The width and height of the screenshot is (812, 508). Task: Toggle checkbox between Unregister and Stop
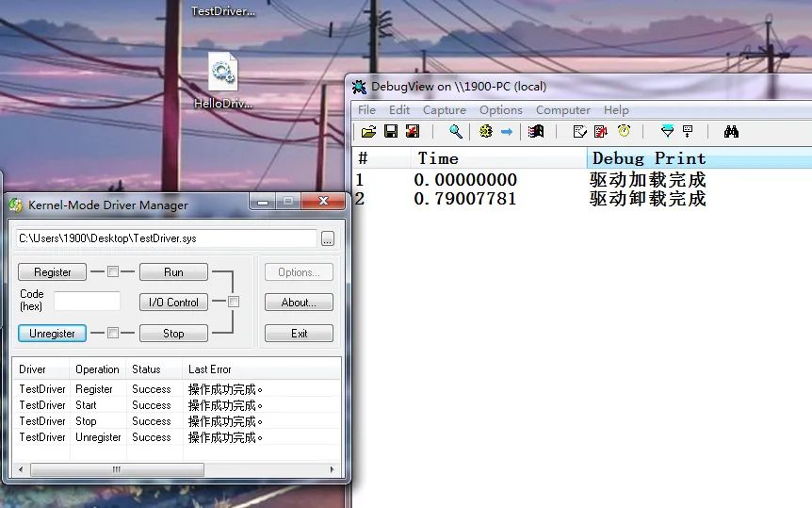pyautogui.click(x=113, y=333)
